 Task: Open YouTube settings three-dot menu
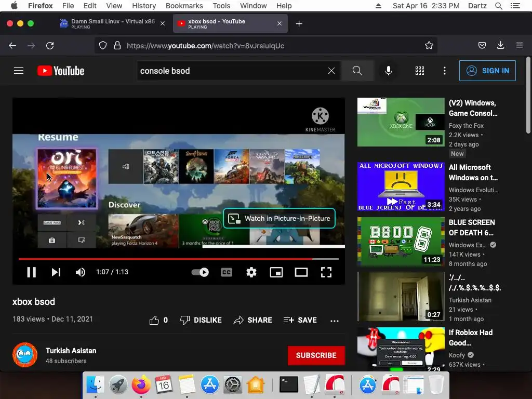(445, 71)
